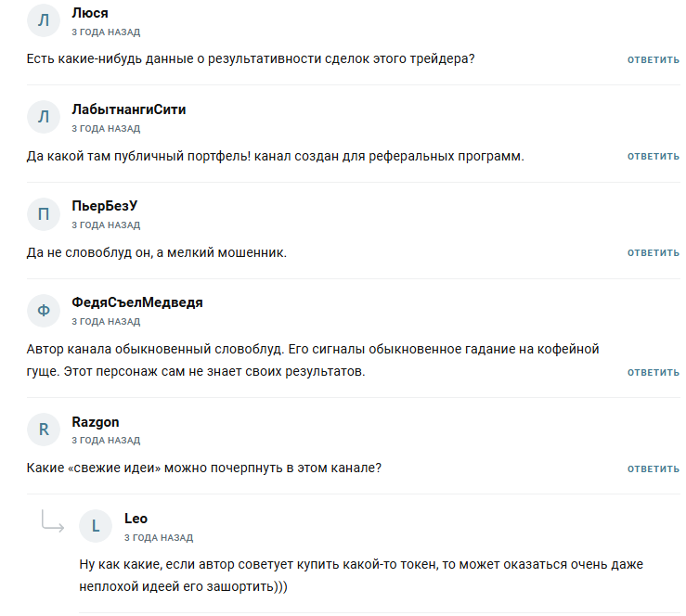This screenshot has width=686, height=616.
Task: Click ПьерБезУ's avatar with letter П
Action: [x=44, y=214]
